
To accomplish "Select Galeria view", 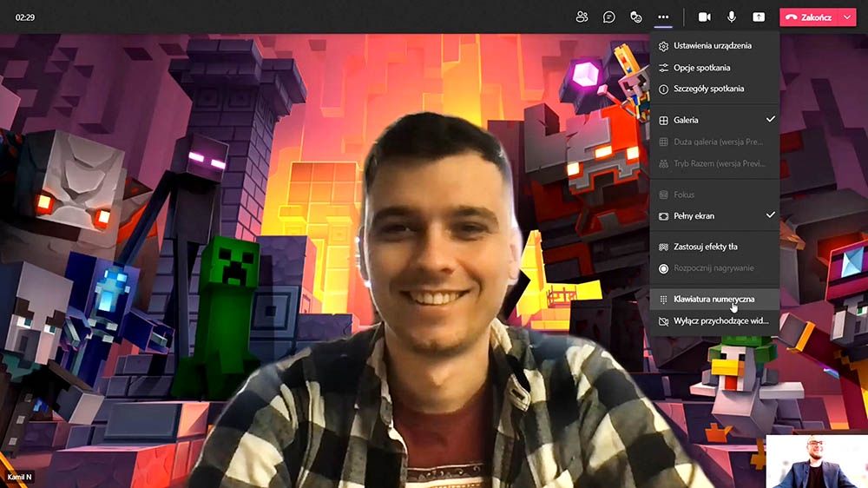I will tap(714, 120).
